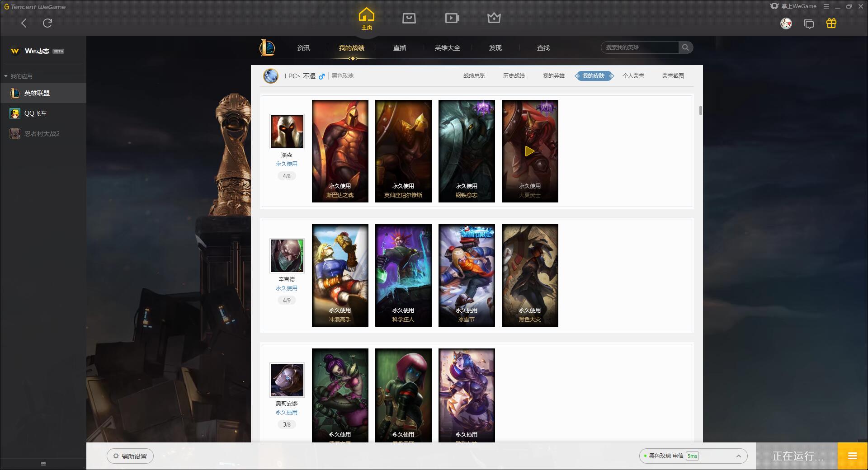Click the 4/9 skin count for 辛吉德

287,300
